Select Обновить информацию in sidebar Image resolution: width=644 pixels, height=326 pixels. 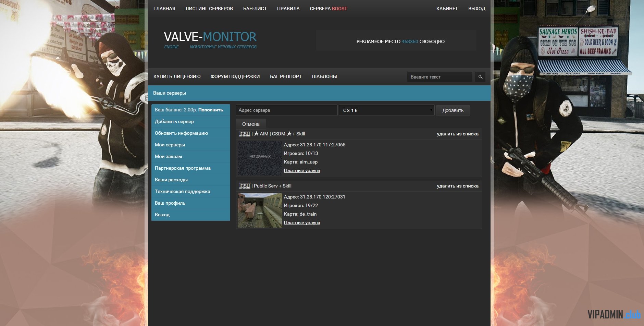(191, 133)
